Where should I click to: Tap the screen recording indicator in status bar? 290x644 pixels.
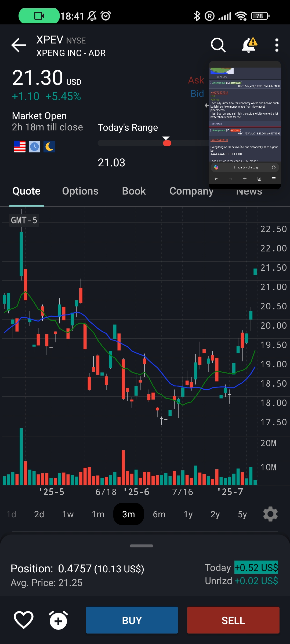(x=39, y=16)
